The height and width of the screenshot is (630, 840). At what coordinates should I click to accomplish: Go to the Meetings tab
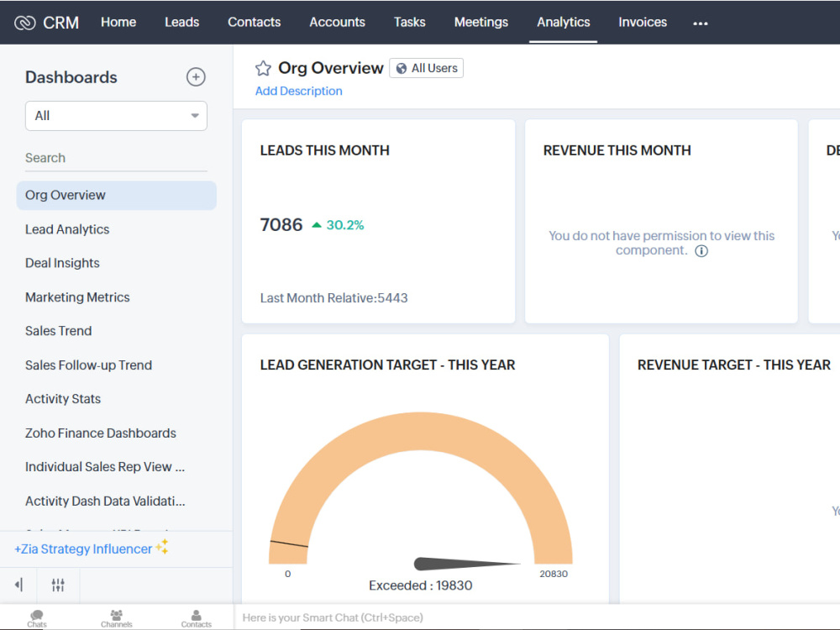click(x=481, y=22)
